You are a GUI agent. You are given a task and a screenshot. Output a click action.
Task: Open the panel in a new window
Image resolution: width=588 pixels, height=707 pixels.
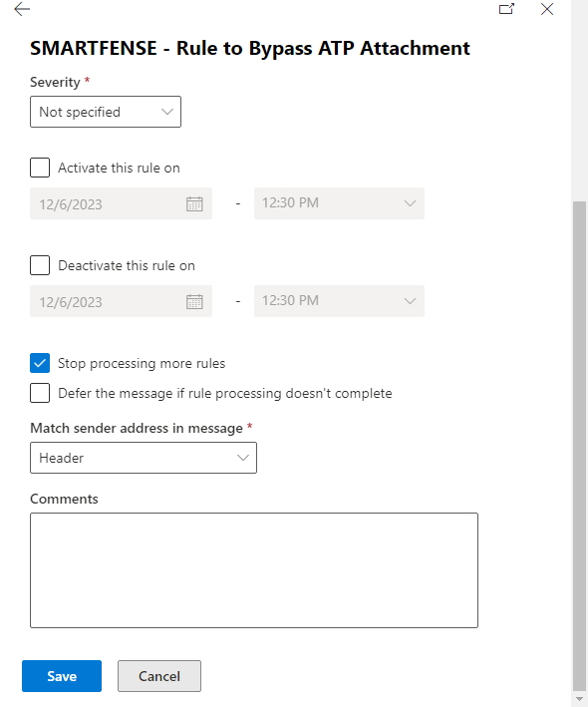pyautogui.click(x=506, y=9)
